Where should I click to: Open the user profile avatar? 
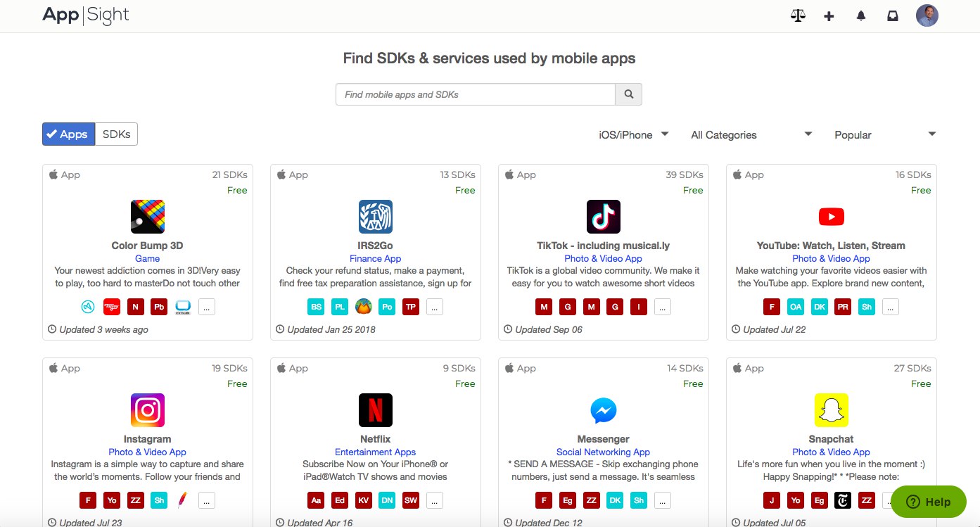click(927, 15)
